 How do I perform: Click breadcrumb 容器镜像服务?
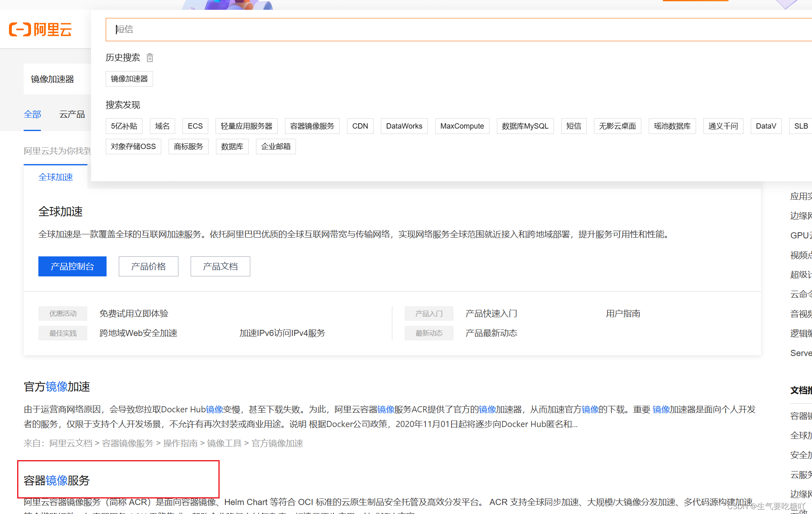[127, 443]
